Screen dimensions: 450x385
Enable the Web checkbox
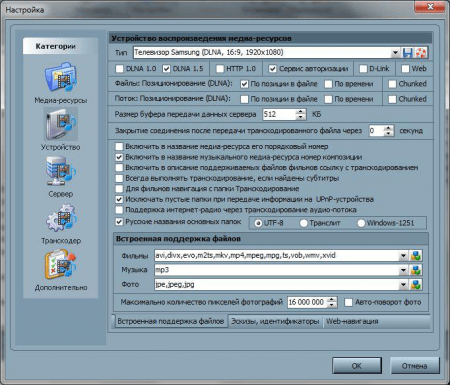tap(405, 69)
